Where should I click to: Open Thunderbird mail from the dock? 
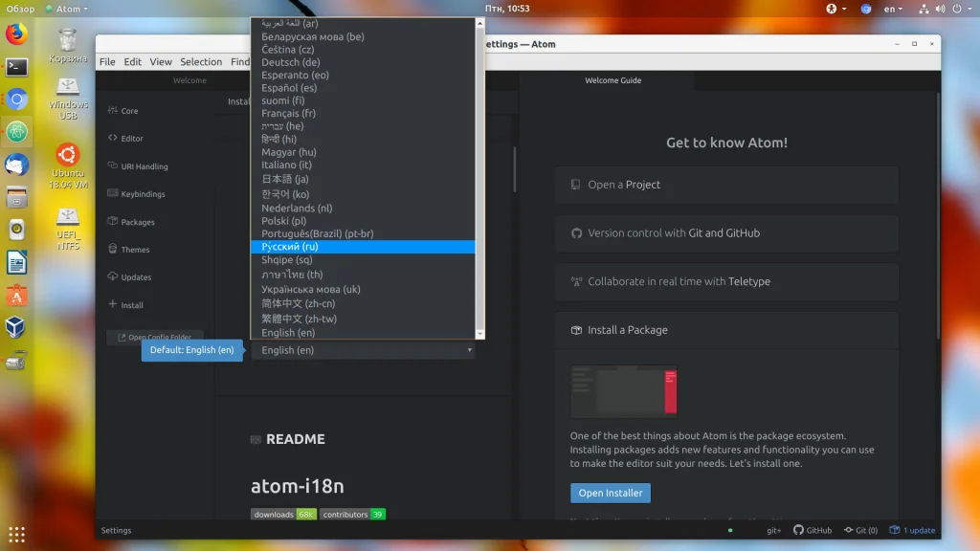click(x=17, y=165)
